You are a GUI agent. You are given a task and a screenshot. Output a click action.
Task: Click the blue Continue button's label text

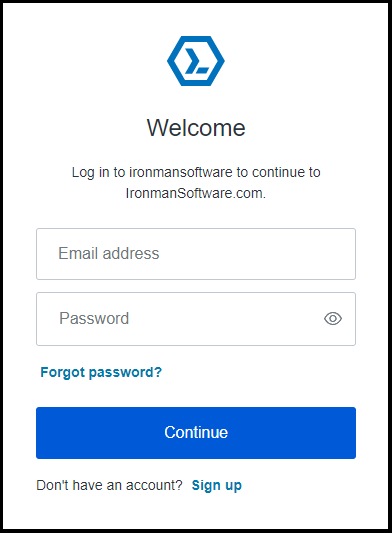point(196,432)
